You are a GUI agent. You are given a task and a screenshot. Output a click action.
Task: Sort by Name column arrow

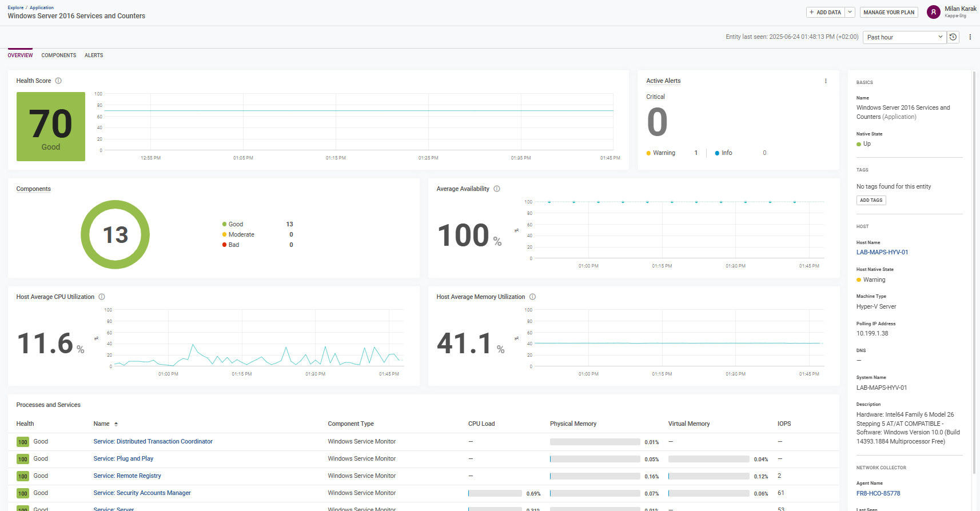(x=116, y=424)
